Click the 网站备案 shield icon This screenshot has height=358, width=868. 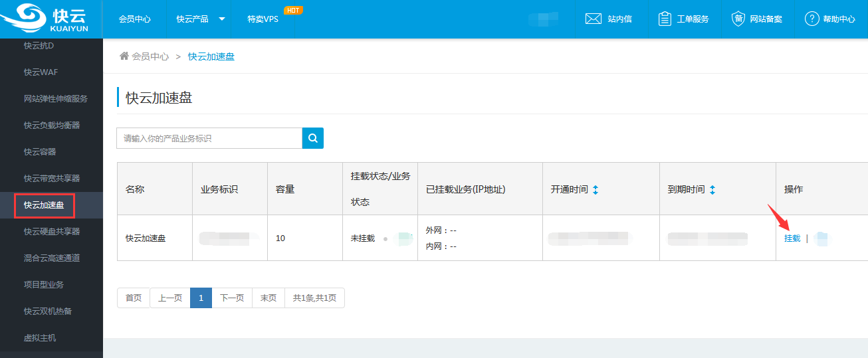pos(738,19)
